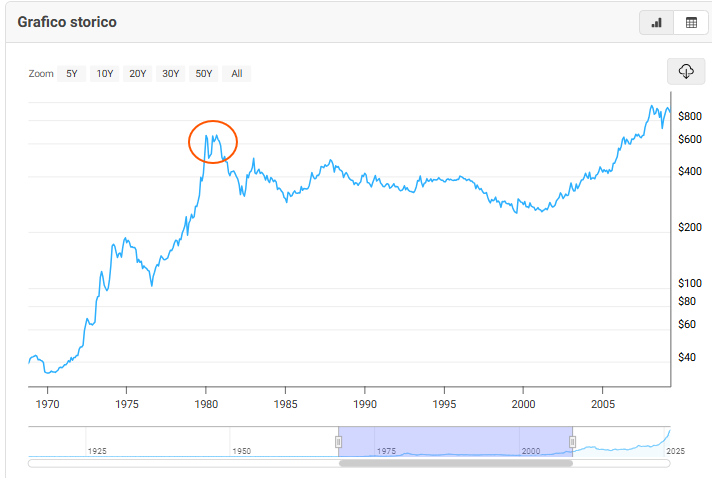Zoom chart to 30Y
The height and width of the screenshot is (478, 712).
(171, 73)
